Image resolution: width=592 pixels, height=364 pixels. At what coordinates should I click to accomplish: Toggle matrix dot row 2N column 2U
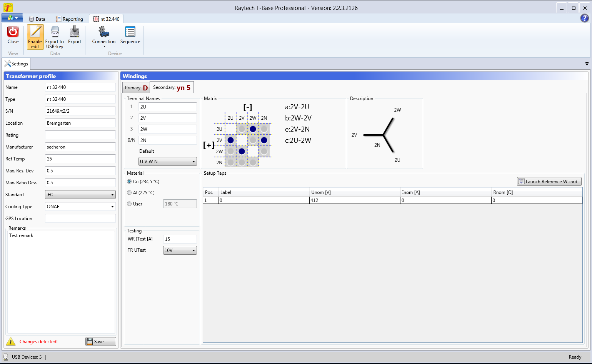tap(230, 162)
